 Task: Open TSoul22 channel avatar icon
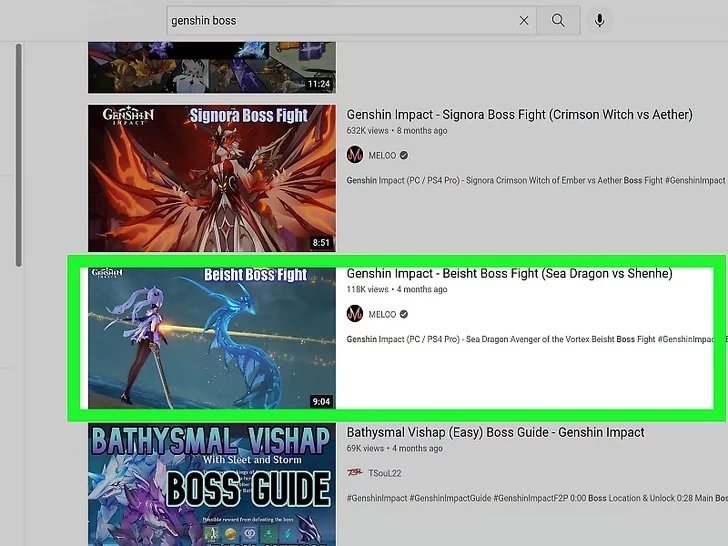tap(355, 473)
